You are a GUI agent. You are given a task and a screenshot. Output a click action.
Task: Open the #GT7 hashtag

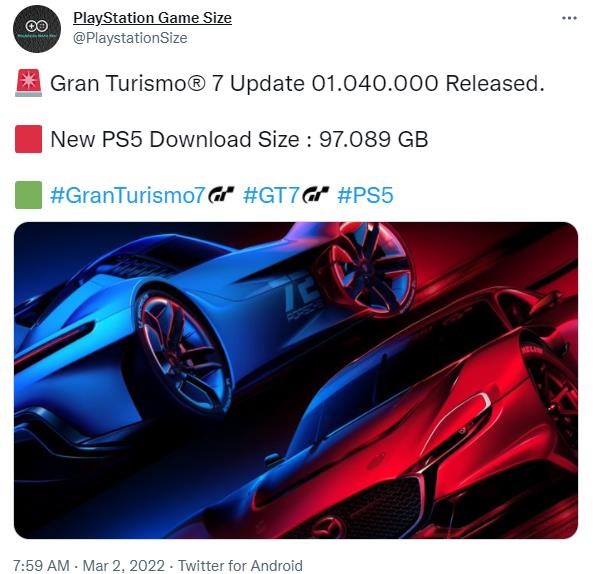[x=271, y=195]
